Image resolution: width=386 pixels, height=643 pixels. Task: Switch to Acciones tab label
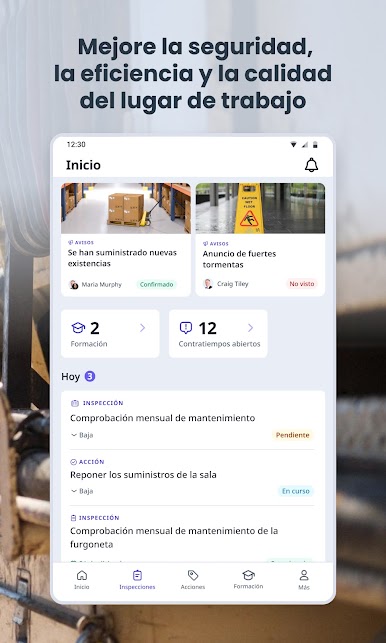(192, 587)
